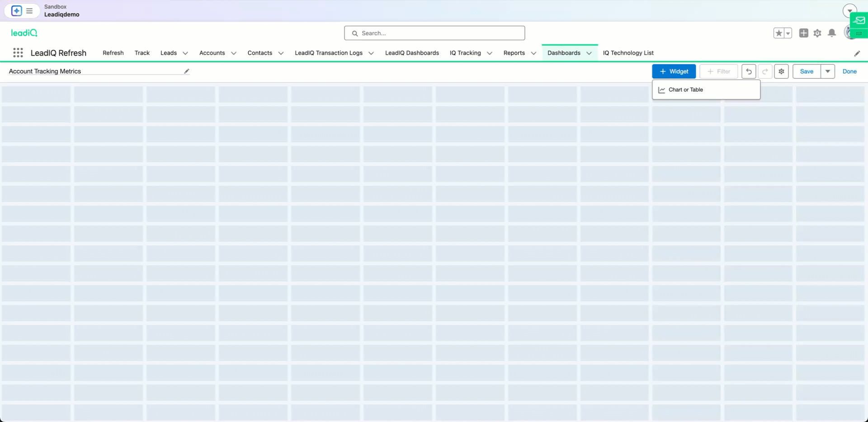
Task: Open the Leads dropdown arrow
Action: (x=185, y=53)
